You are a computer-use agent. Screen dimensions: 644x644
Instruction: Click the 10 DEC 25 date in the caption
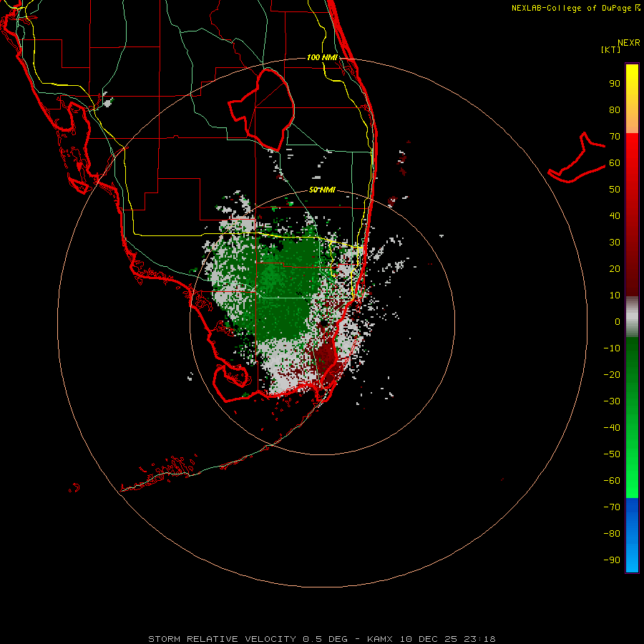[x=428, y=639]
